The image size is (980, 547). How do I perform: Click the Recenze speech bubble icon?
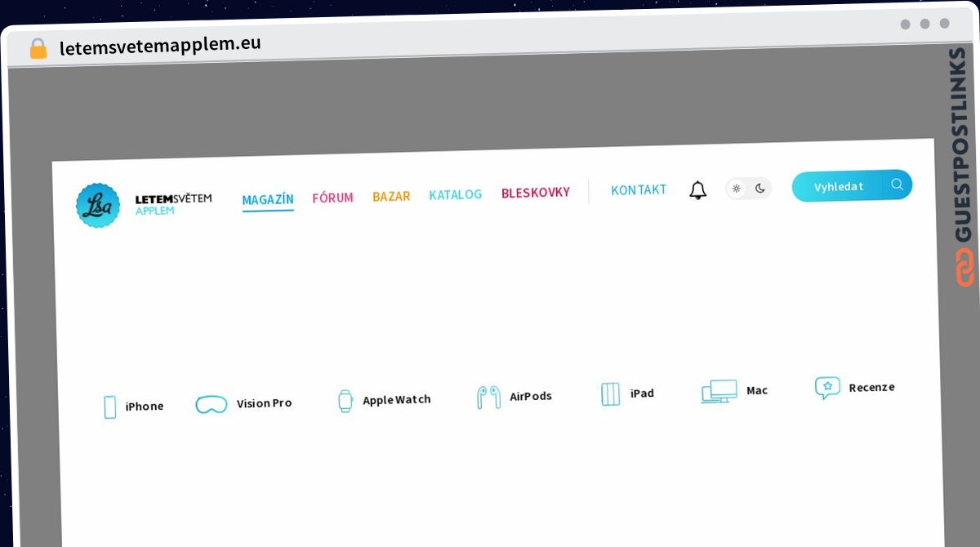pyautogui.click(x=827, y=388)
